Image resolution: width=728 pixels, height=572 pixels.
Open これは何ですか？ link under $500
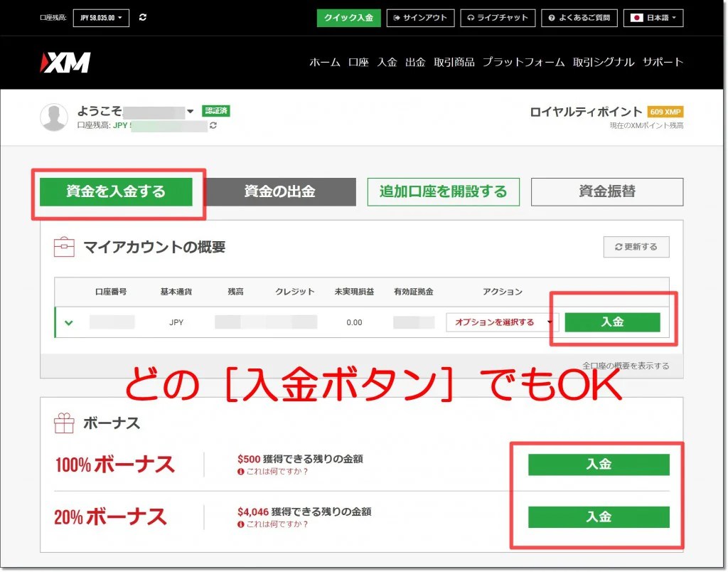tap(277, 472)
